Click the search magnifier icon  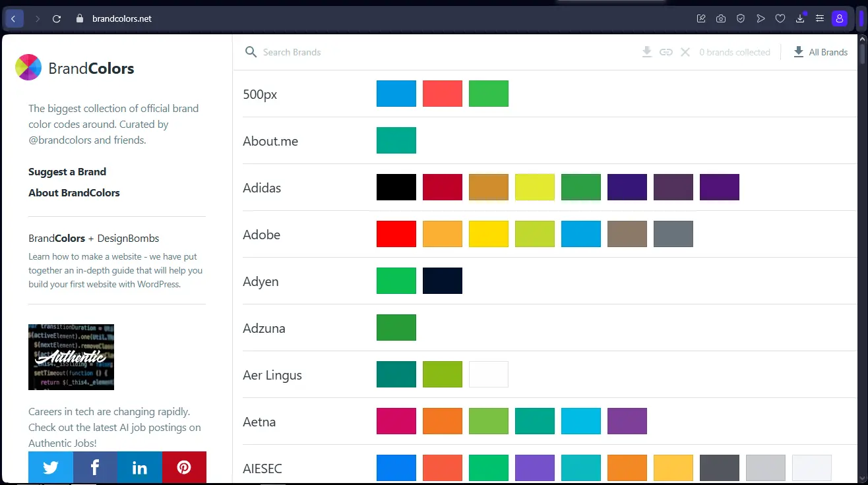(251, 52)
